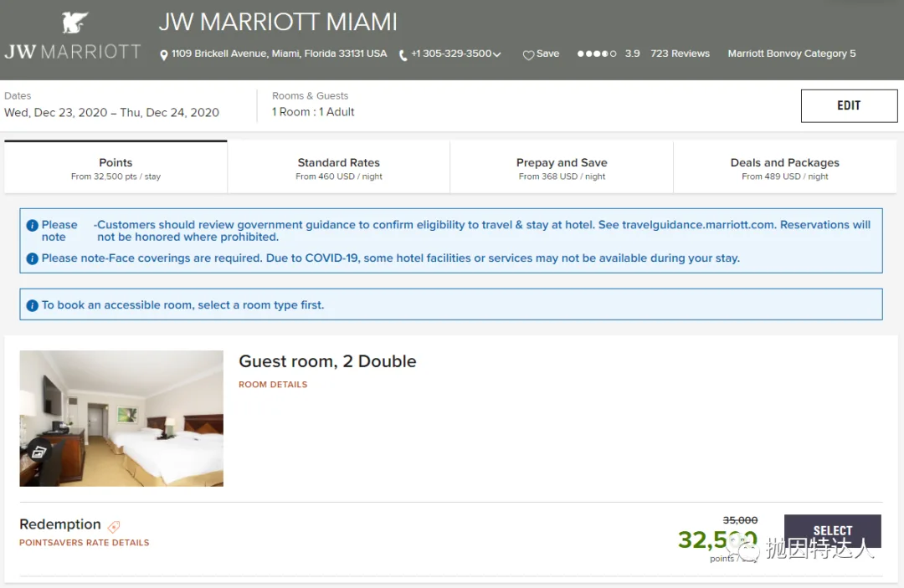
Task: Open Prepay and Save tab
Action: point(562,168)
